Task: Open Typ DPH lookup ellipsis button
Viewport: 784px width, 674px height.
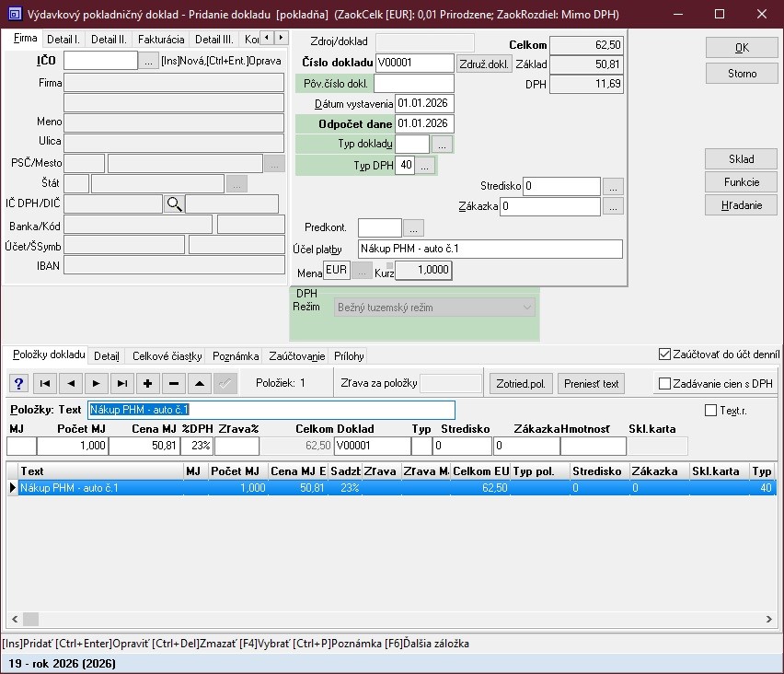Action: point(425,166)
